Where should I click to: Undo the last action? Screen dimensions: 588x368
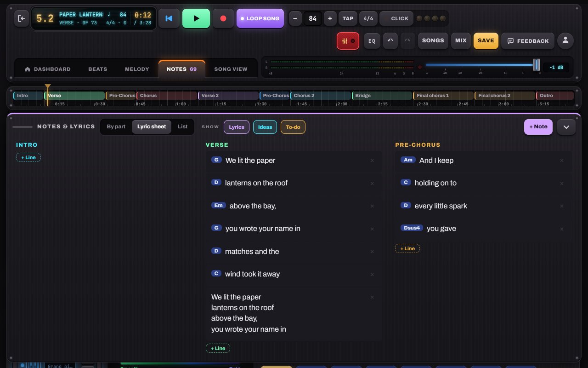[390, 41]
